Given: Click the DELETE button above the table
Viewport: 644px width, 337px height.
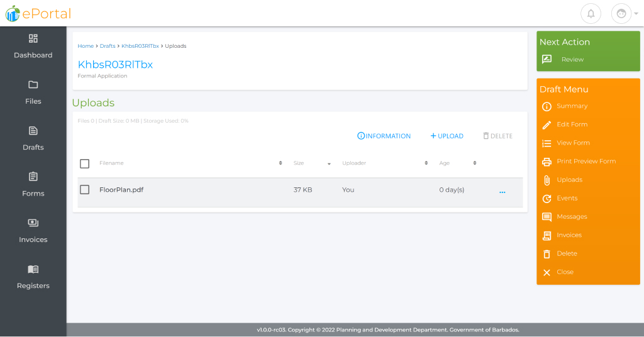Looking at the screenshot, I should (x=498, y=136).
